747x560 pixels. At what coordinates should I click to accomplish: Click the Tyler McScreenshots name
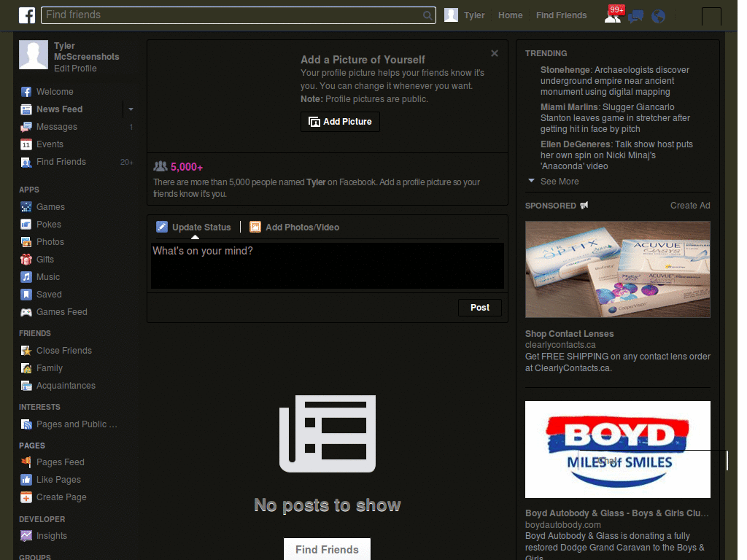tap(86, 52)
